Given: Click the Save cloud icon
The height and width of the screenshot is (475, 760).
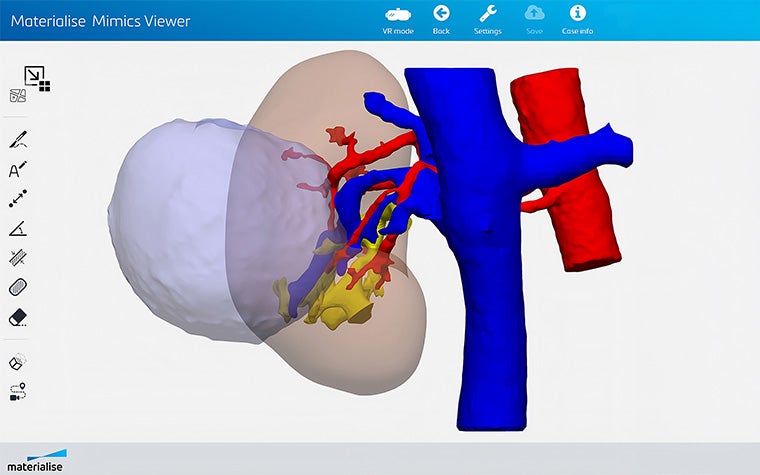Looking at the screenshot, I should tap(534, 14).
